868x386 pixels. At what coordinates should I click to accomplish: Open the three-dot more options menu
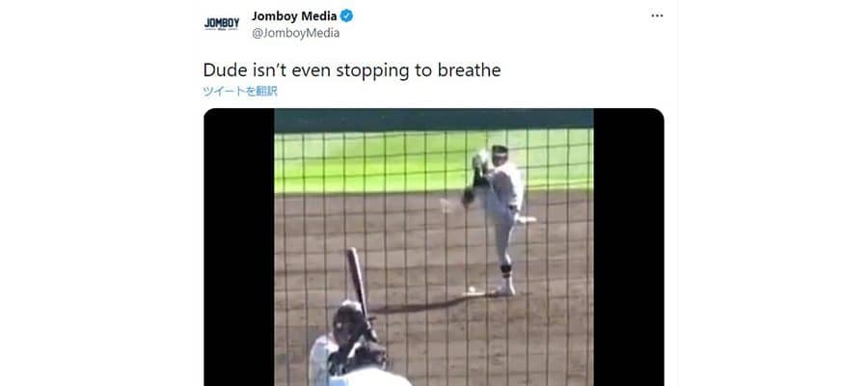pyautogui.click(x=657, y=16)
